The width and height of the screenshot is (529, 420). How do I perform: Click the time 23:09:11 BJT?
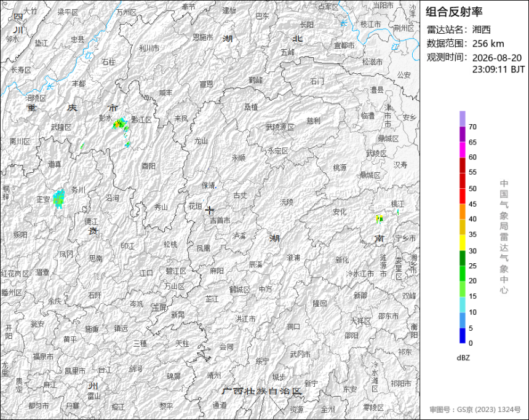498,69
